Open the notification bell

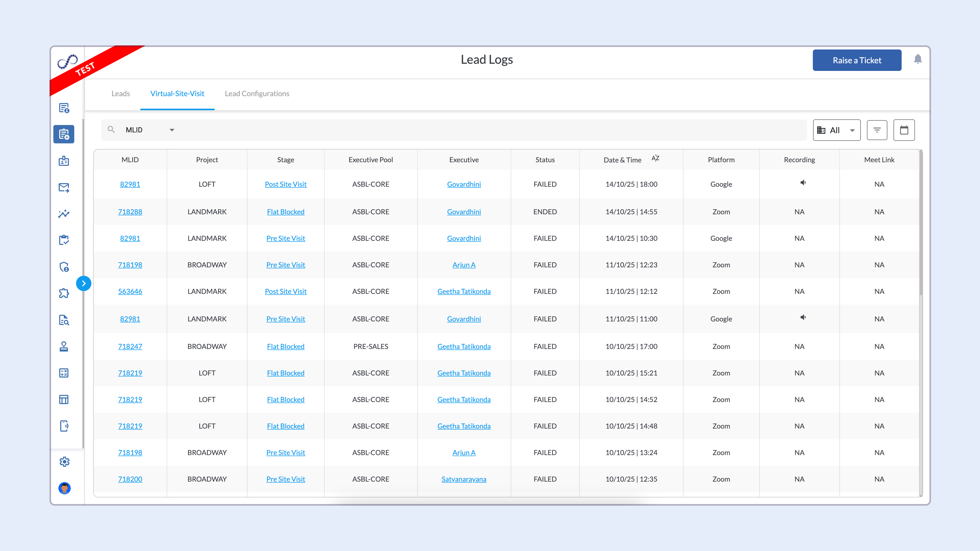tap(918, 59)
